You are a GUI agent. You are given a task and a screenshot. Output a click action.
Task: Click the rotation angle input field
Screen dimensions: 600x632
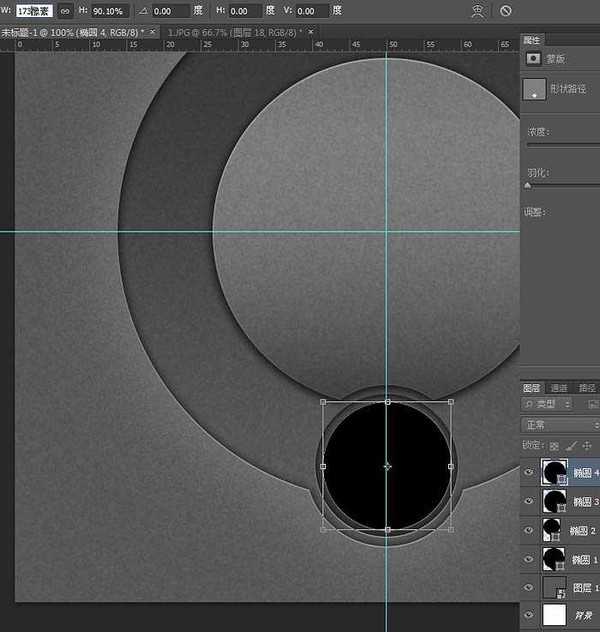171,10
